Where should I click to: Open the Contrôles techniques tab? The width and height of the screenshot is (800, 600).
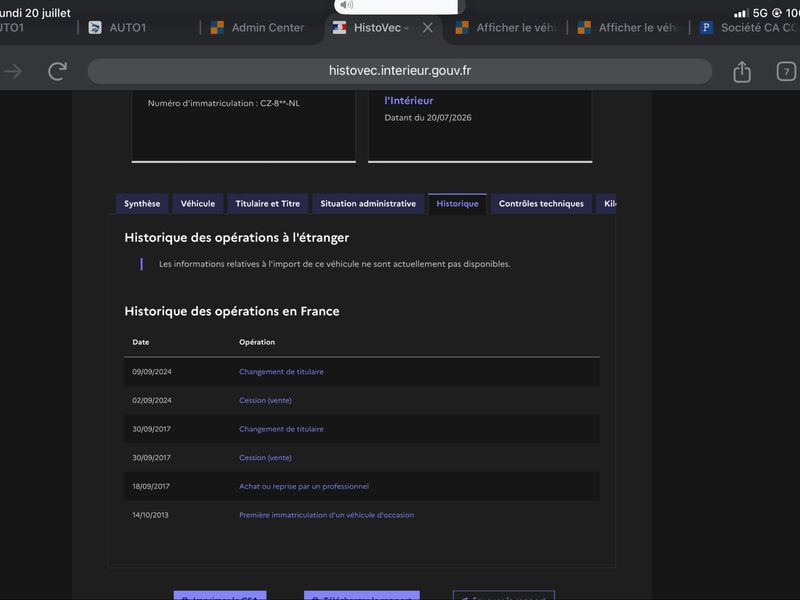click(x=541, y=204)
